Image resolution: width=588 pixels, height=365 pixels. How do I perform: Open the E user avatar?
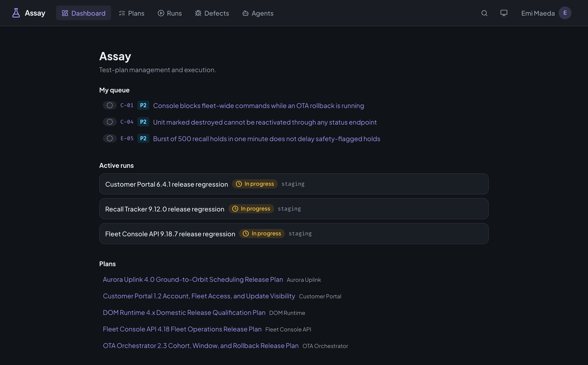(x=565, y=13)
